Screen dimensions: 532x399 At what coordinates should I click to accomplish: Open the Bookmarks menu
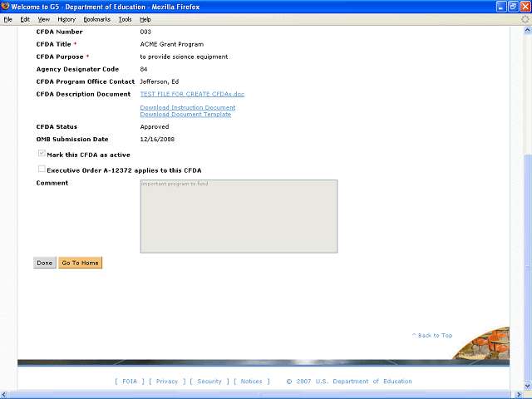coord(97,19)
